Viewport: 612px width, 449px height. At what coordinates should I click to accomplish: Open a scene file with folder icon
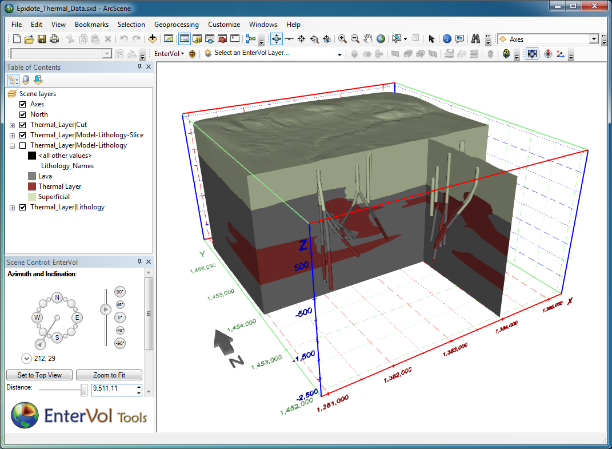(29, 39)
